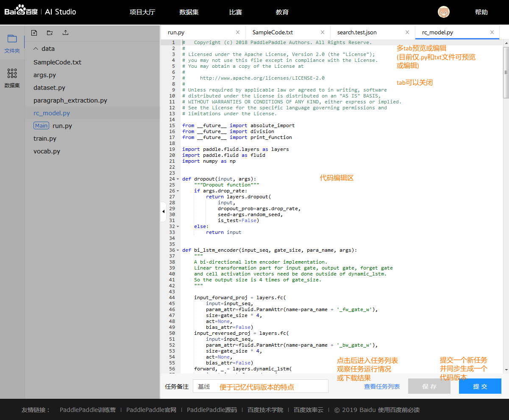Open the 使用百度前必读 footer link

[399, 410]
